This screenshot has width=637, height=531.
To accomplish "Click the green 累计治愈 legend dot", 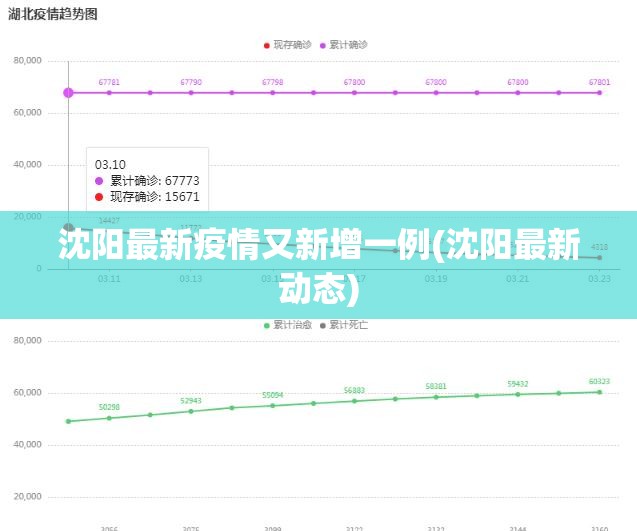I will click(x=266, y=326).
